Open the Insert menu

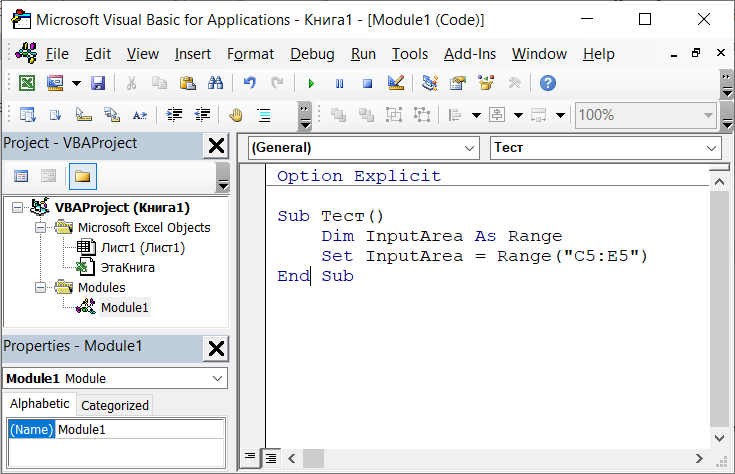193,54
